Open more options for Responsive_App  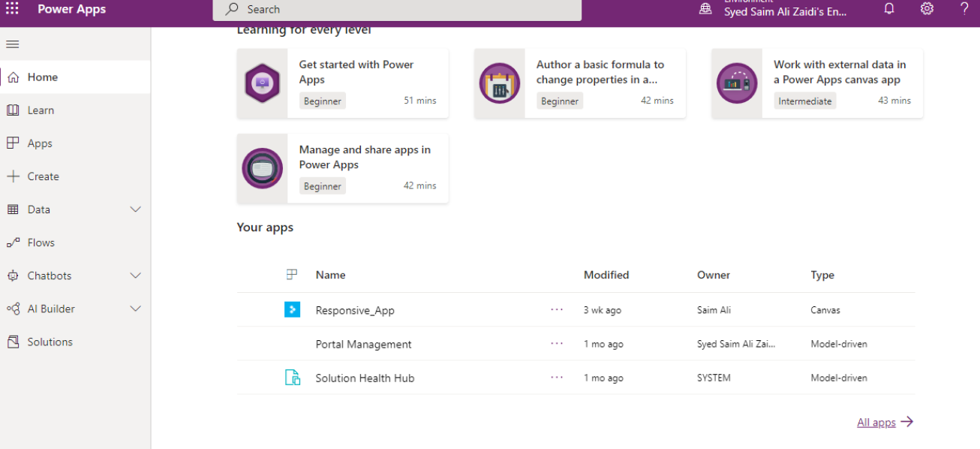(557, 309)
